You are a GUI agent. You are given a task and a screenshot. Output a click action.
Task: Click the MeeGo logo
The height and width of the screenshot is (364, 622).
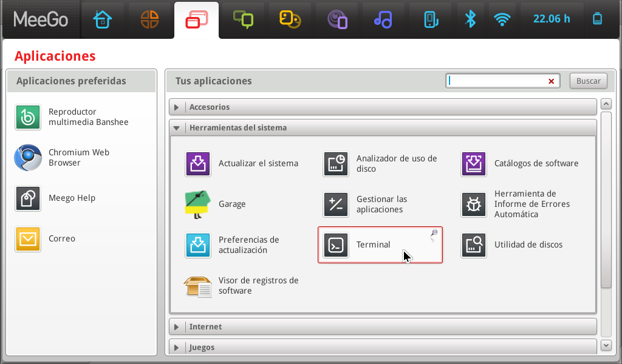[41, 19]
